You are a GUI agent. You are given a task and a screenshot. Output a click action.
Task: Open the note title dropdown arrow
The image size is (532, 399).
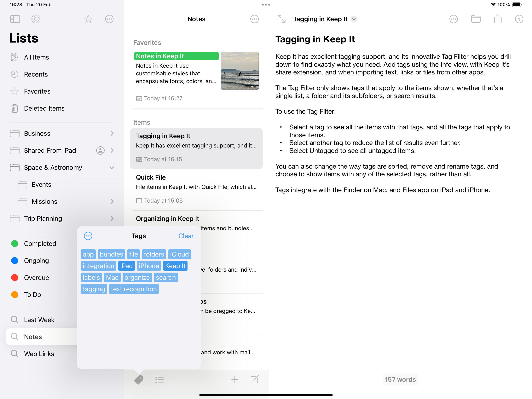354,19
